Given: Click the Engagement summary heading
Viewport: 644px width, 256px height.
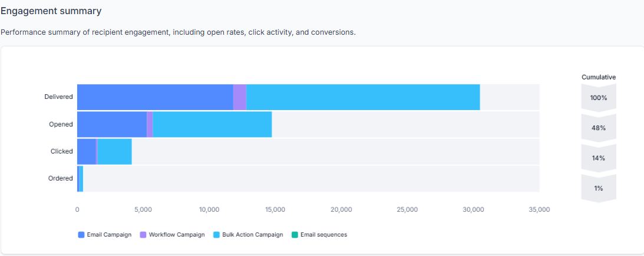Looking at the screenshot, I should point(51,11).
